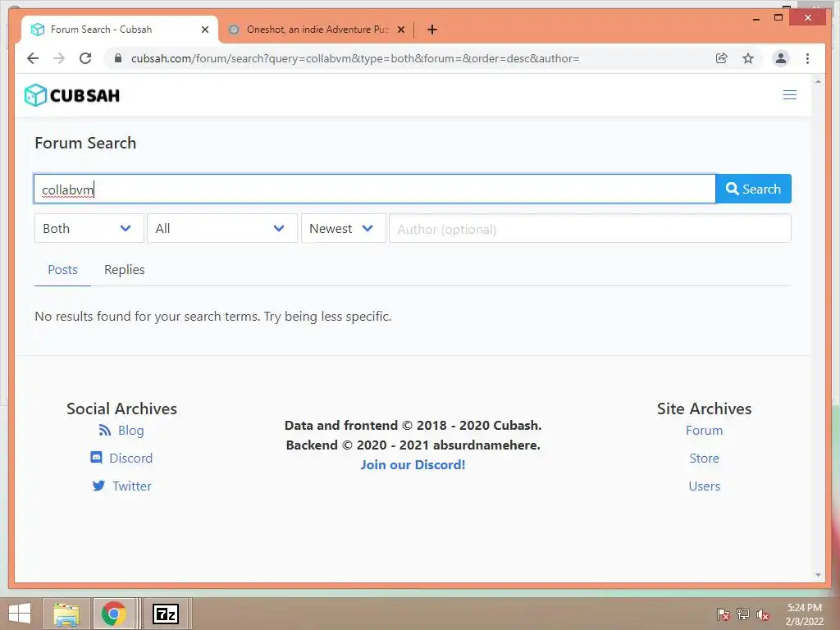Close the Oneshot tab
This screenshot has width=840, height=630.
400,30
